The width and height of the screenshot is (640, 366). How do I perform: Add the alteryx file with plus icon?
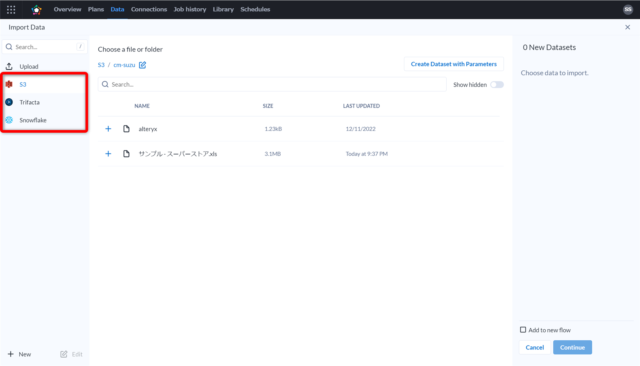108,129
